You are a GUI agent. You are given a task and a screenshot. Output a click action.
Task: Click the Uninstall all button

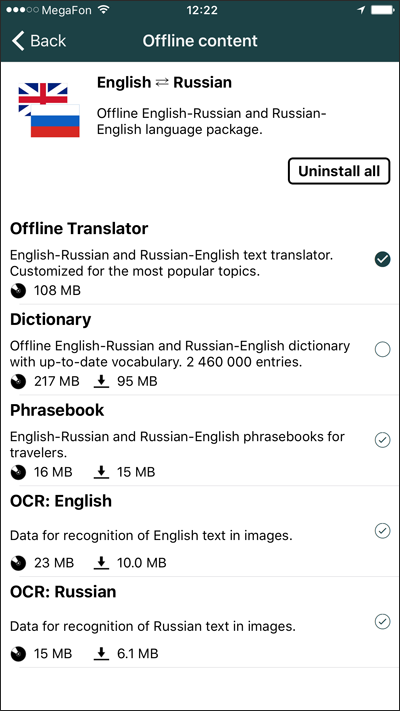tap(339, 171)
